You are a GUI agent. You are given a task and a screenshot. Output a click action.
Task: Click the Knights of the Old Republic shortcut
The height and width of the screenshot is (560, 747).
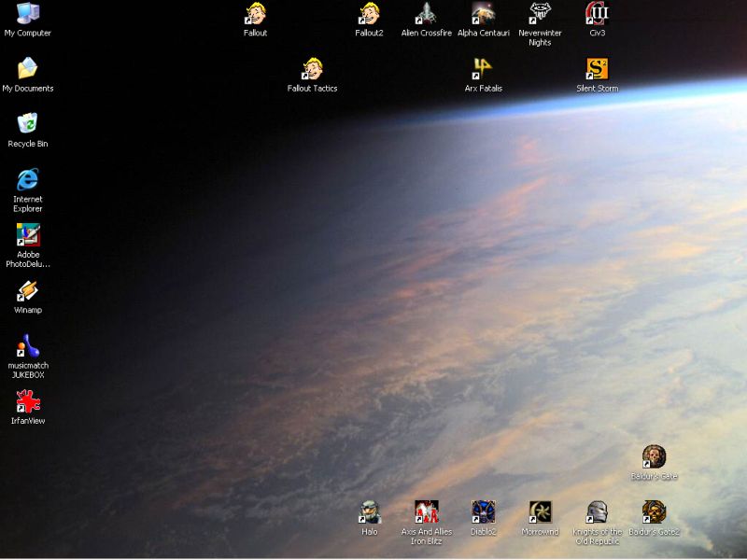click(597, 512)
